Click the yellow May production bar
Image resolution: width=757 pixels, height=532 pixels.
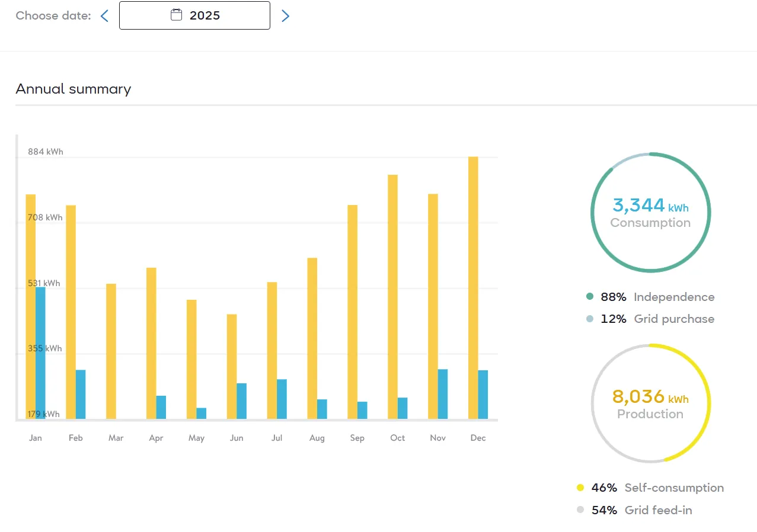(191, 359)
